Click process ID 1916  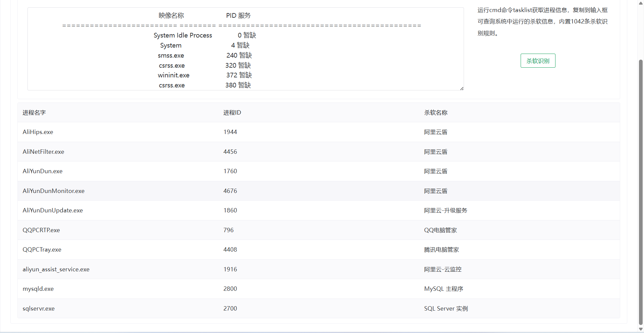(x=230, y=269)
